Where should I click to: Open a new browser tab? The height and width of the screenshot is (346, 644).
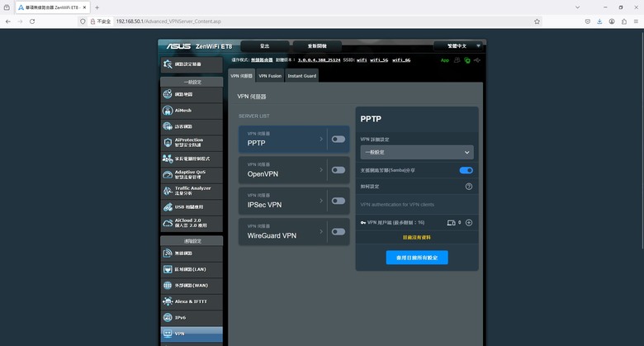(97, 7)
